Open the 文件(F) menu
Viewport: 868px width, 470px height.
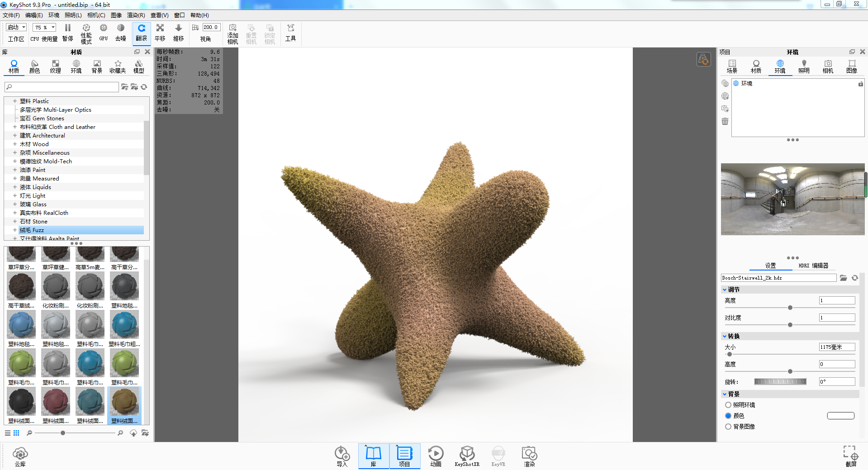(x=11, y=15)
